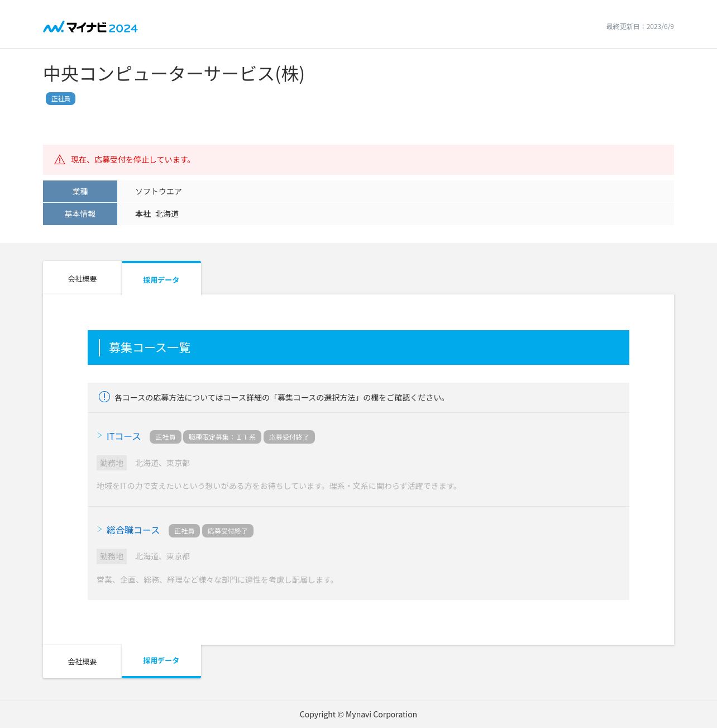Switch to bottom 会社概要 tab
Viewport: 717px width, 728px height.
click(82, 662)
